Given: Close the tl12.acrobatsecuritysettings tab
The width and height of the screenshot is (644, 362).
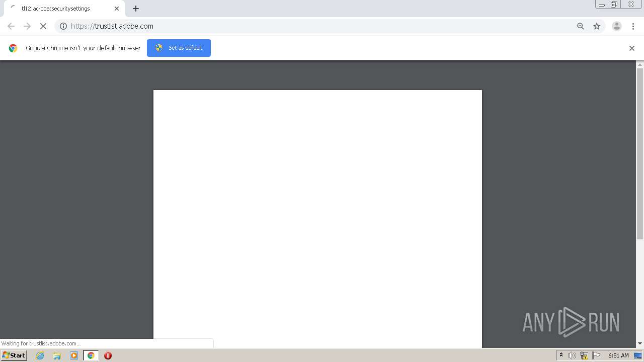Looking at the screenshot, I should pyautogui.click(x=117, y=9).
